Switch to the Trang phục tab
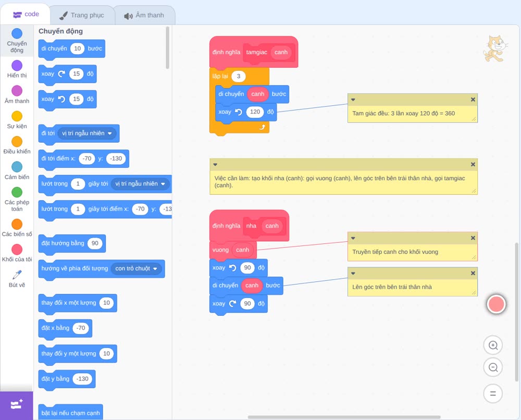 tap(82, 15)
